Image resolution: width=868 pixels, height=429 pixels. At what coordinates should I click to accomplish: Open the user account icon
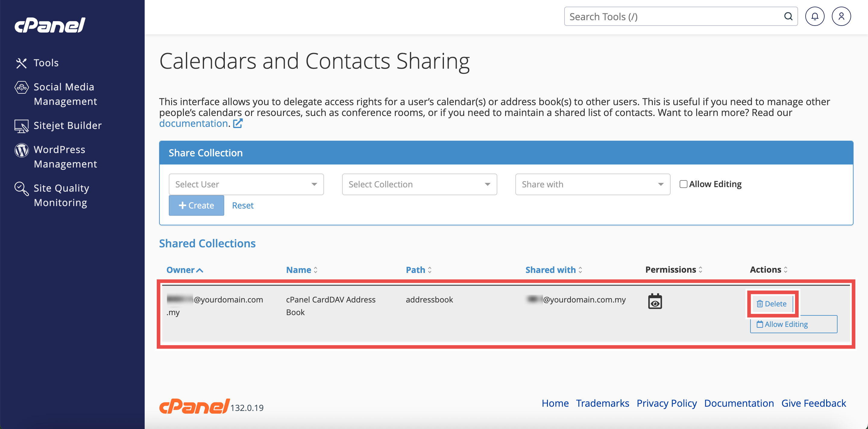(841, 17)
